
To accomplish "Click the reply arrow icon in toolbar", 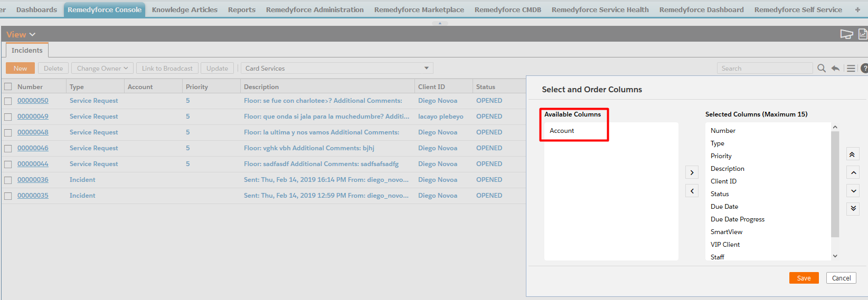I will click(x=835, y=68).
